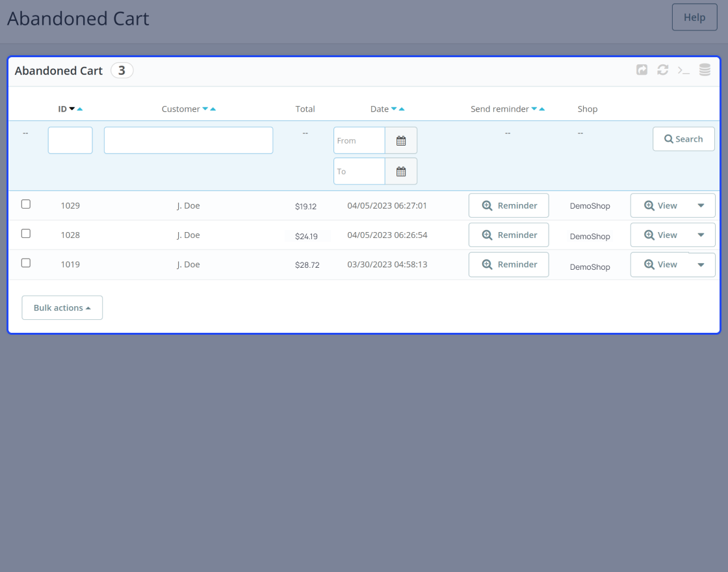
Task: Select checkbox for cart 1019
Action: point(26,263)
